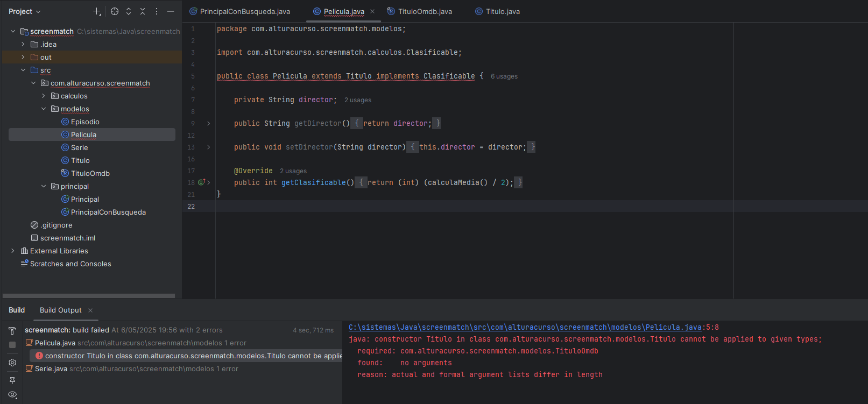Image resolution: width=868 pixels, height=404 pixels.
Task: Close the Pelicula.java tab
Action: point(372,11)
